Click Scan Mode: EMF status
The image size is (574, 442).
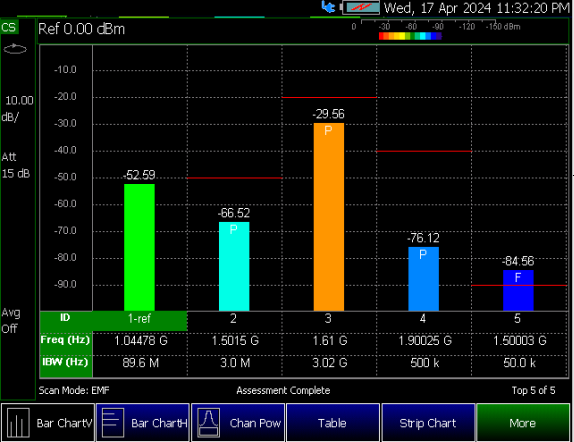[74, 391]
